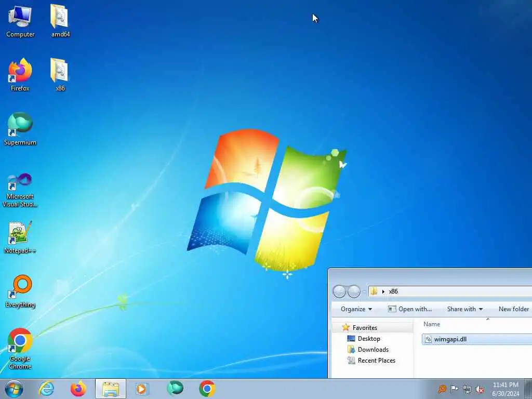Click x86 in the Explorer address bar

click(x=393, y=291)
